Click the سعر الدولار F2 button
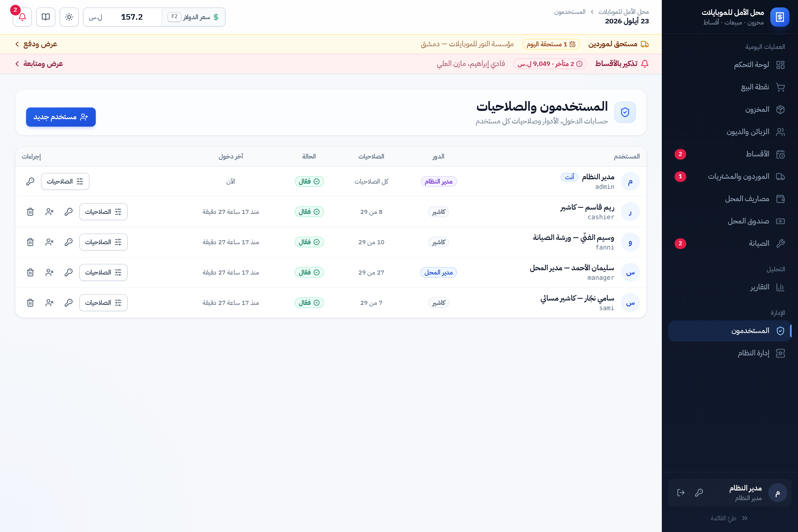798x532 pixels. point(194,17)
